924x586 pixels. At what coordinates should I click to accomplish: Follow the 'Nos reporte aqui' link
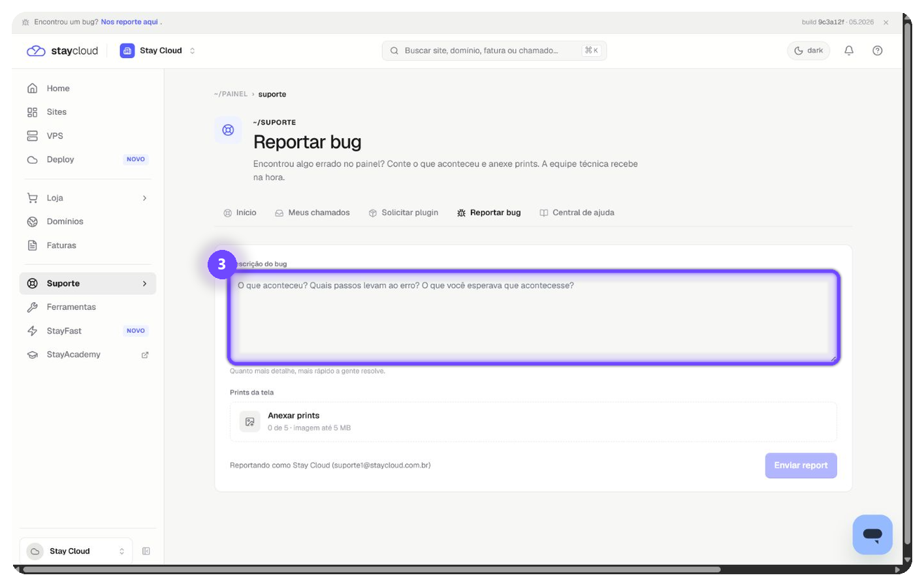(129, 22)
